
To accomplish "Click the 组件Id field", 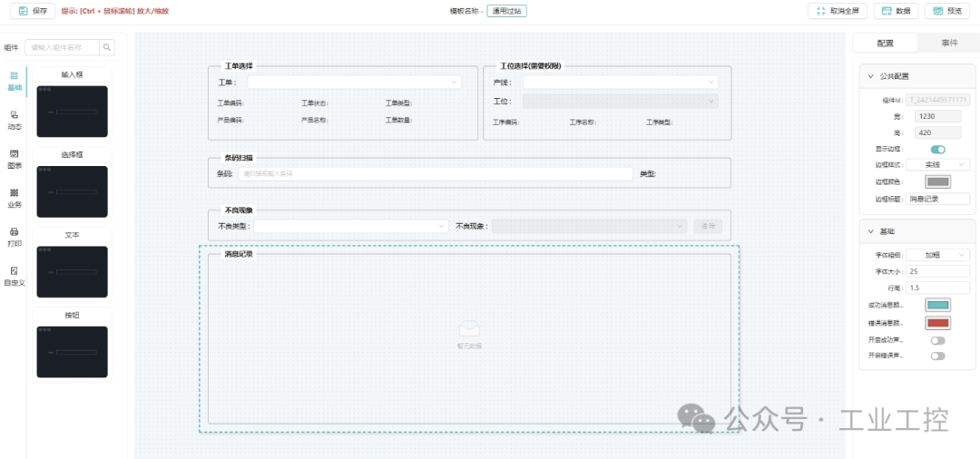I will pos(938,99).
